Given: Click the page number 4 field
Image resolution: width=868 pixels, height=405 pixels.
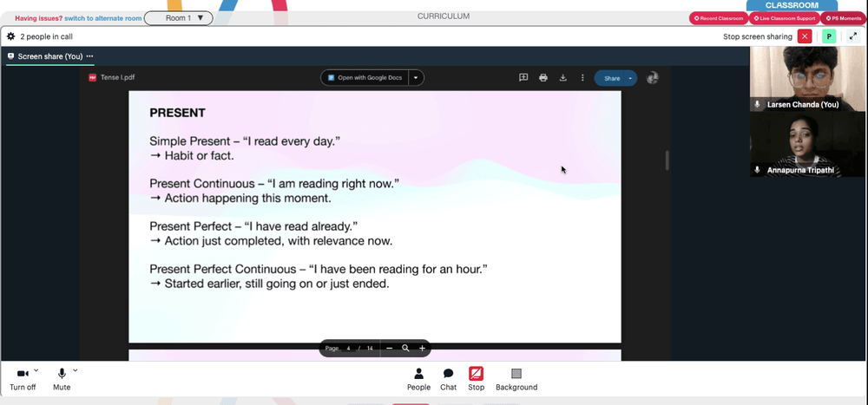Looking at the screenshot, I should [349, 349].
